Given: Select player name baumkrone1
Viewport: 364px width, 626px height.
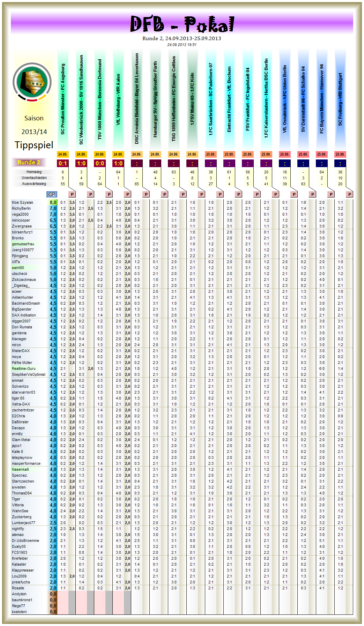Looking at the screenshot, I should [22, 600].
